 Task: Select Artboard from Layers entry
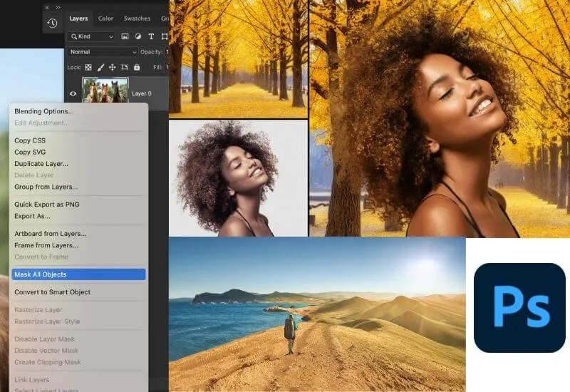click(x=78, y=234)
